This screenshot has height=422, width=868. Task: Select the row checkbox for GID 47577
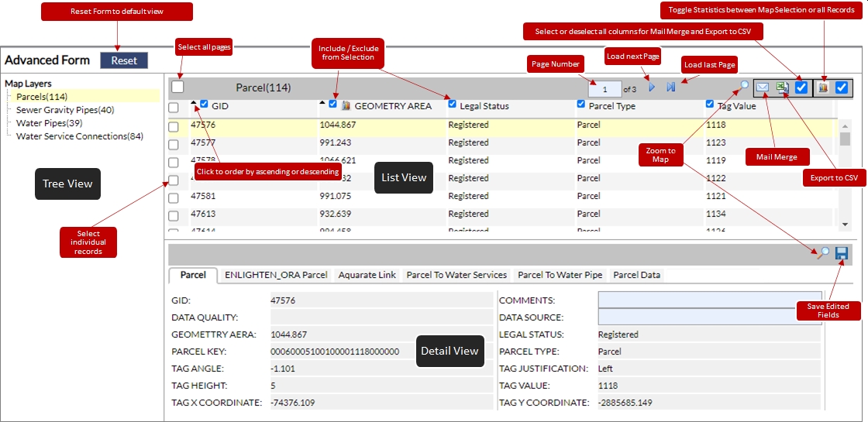(x=174, y=143)
